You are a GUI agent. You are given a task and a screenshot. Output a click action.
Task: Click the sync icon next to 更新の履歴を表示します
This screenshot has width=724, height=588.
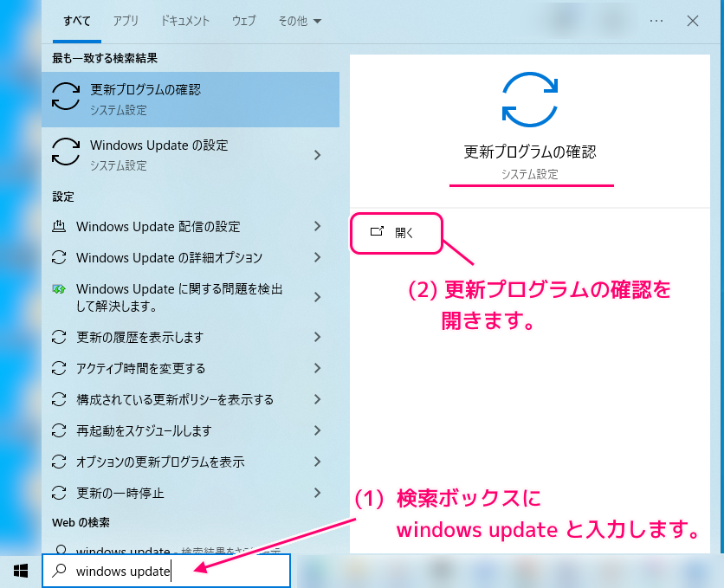coord(59,337)
